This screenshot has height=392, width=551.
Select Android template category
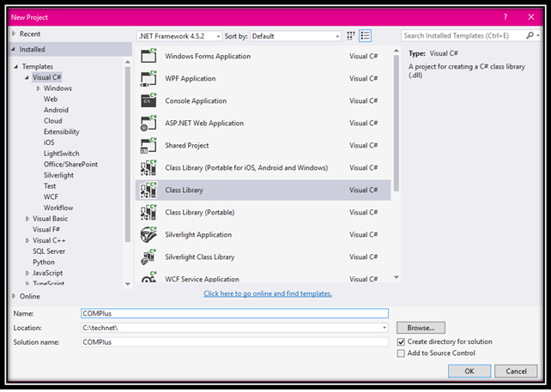pos(56,110)
